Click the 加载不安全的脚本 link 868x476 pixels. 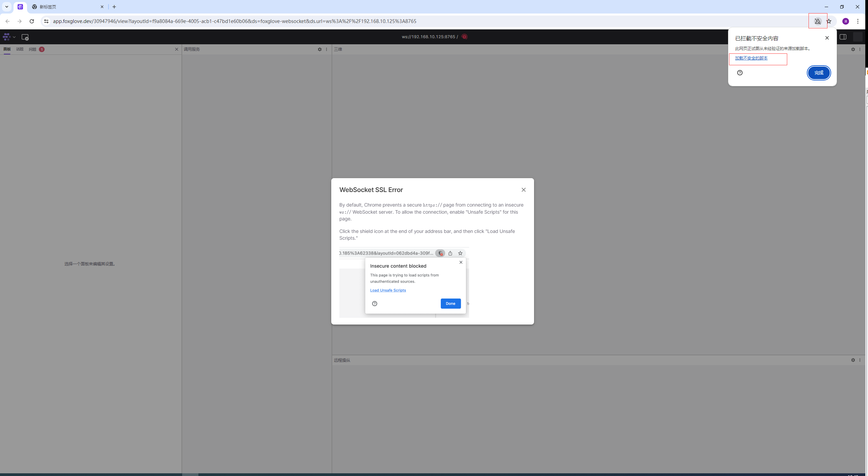pyautogui.click(x=751, y=58)
